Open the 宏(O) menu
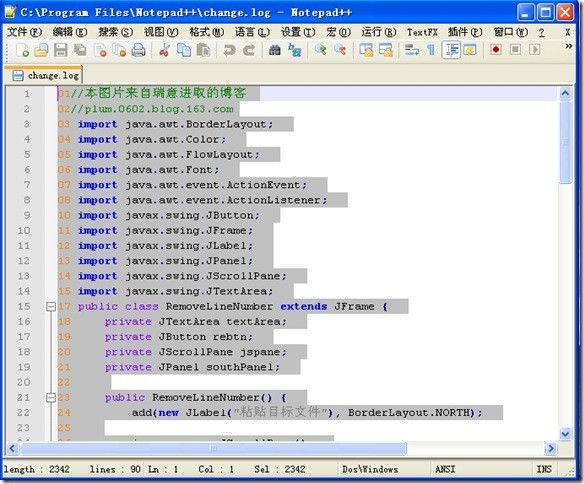584x484 pixels. (x=338, y=32)
